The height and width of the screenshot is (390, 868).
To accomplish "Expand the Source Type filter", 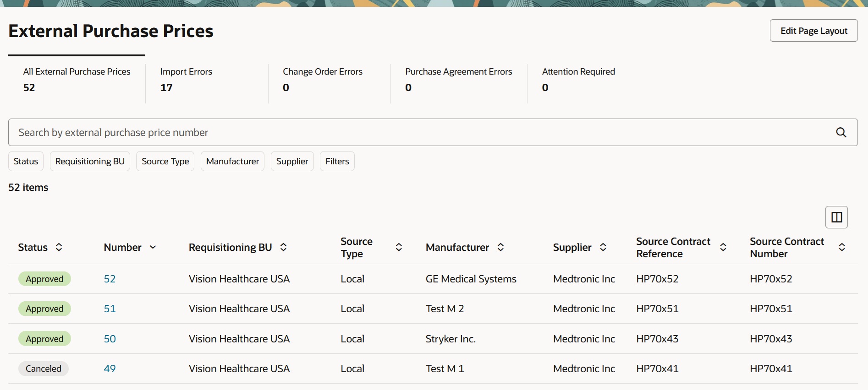I will point(165,161).
